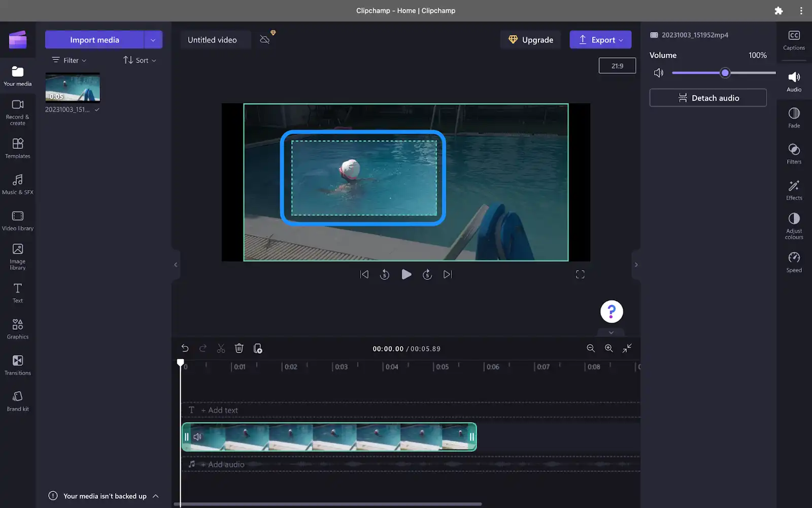Toggle fullscreen preview mode
The image size is (812, 508).
580,274
